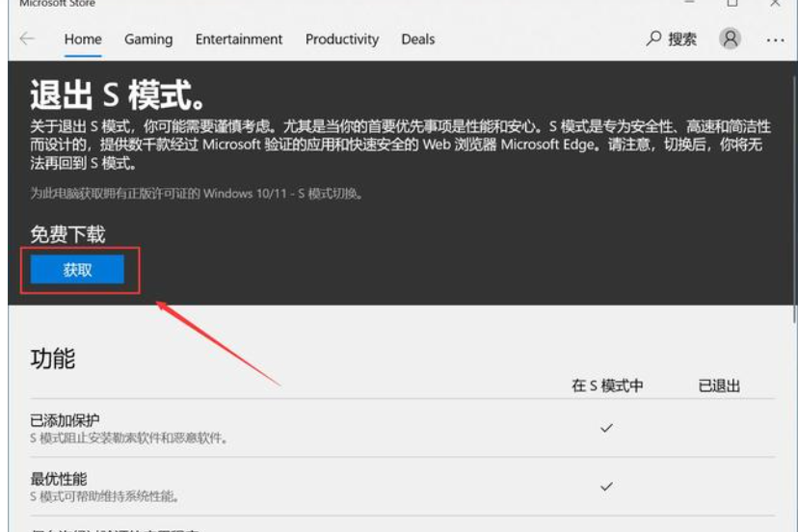This screenshot has height=532, width=798.
Task: Select the 在 S 模式中 column header
Action: click(x=607, y=386)
